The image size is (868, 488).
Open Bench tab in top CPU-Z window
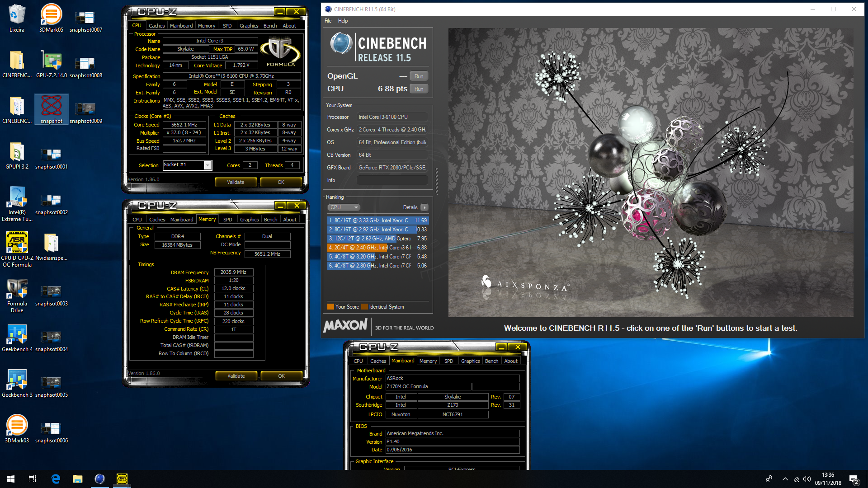[x=270, y=26]
